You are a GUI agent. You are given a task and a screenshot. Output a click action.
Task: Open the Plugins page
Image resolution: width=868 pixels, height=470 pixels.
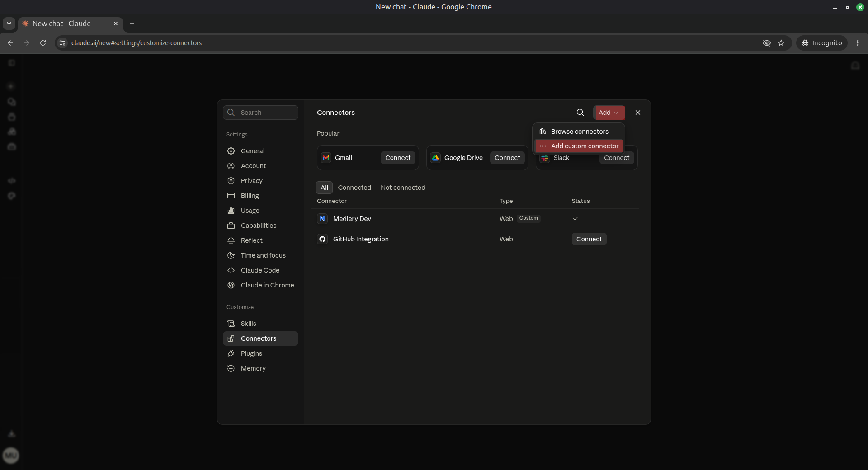(x=260, y=353)
